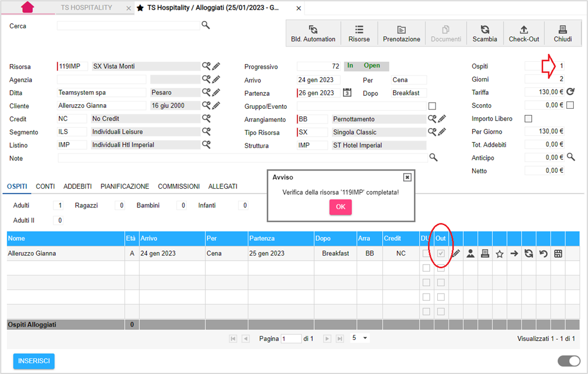The image size is (588, 374).
Task: Open the Tipo Risorsa lookup icon
Action: point(433,132)
